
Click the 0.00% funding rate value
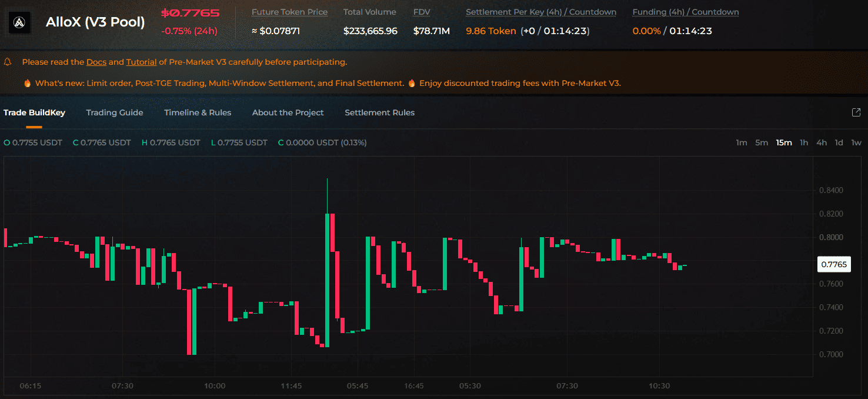[x=646, y=31]
